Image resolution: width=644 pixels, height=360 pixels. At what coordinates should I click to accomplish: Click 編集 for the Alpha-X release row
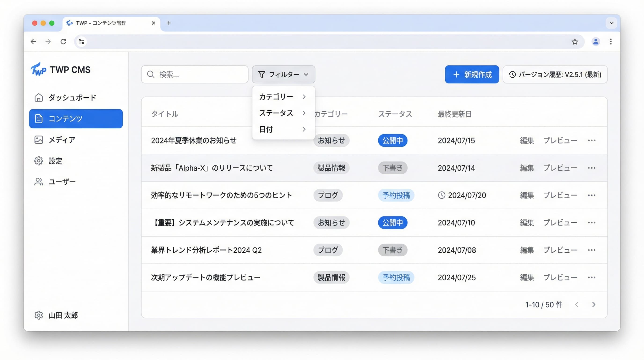(x=527, y=168)
